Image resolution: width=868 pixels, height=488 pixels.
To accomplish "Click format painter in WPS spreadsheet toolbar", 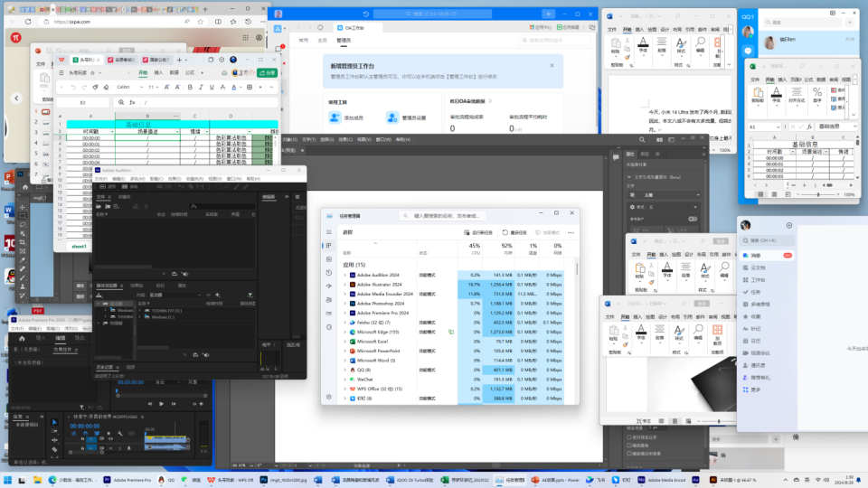I will (x=95, y=87).
